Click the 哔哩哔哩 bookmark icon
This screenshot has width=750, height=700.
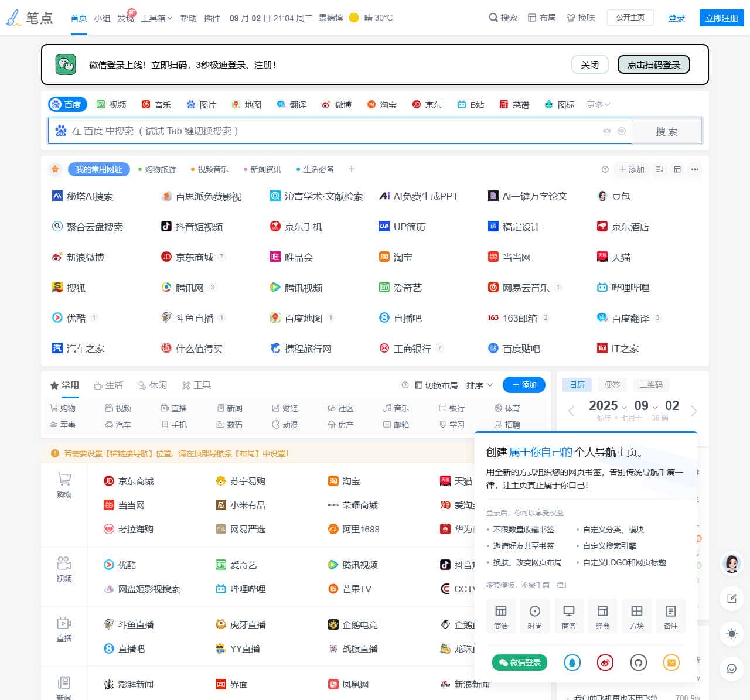click(x=602, y=288)
